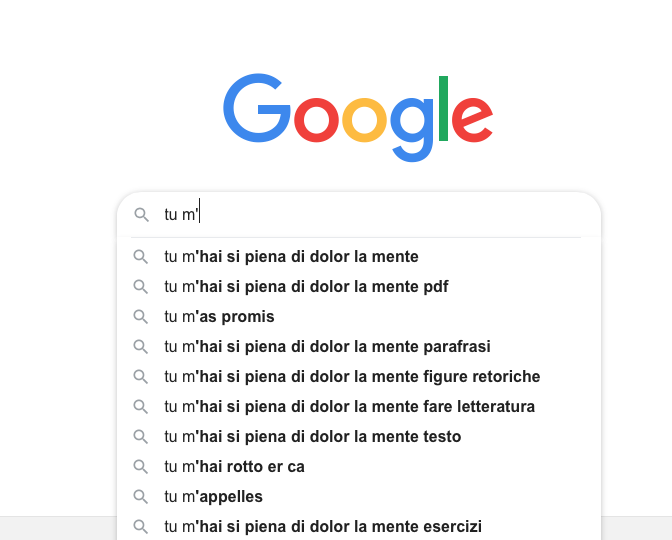This screenshot has width=672, height=540.
Task: Click the magnifier icon in search box
Action: (x=141, y=214)
